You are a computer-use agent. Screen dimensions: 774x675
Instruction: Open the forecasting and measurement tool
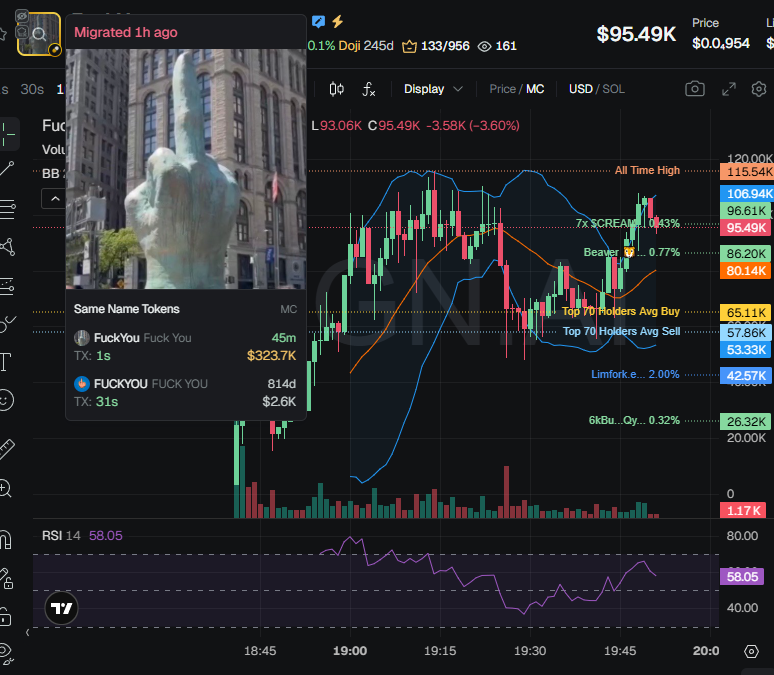coord(7,286)
